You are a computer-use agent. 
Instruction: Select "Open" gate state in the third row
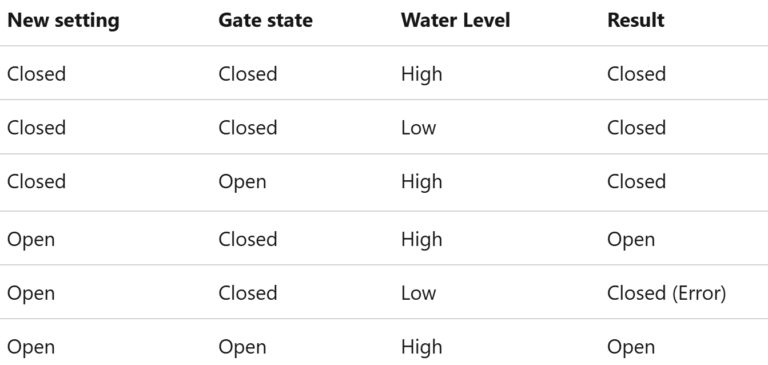click(242, 182)
